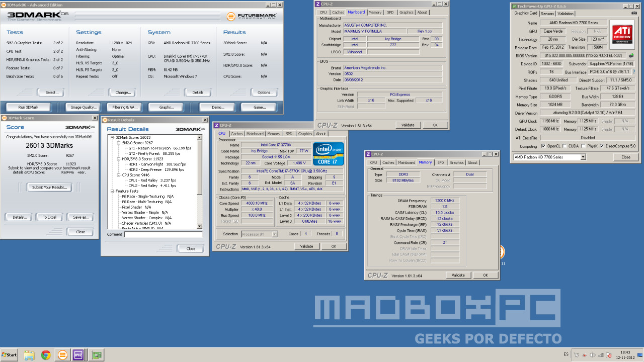Image resolution: width=644 pixels, height=362 pixels.
Task: Save the BIOS using the green chip icon
Action: tap(631, 56)
